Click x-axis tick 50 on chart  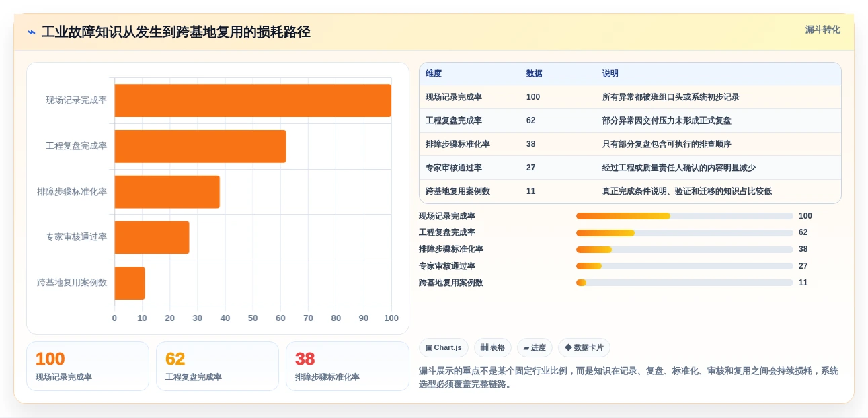(x=253, y=318)
